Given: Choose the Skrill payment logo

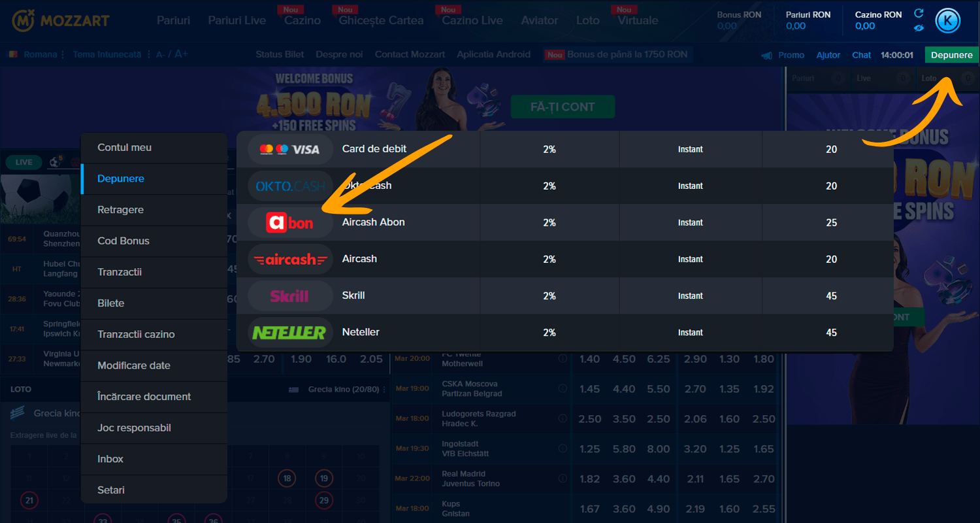Looking at the screenshot, I should coord(290,295).
